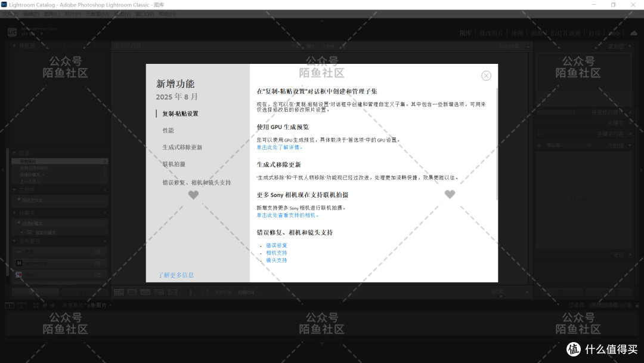Open the 元数据(M) menu
Viewport: 644px width, 363px height.
97,14
